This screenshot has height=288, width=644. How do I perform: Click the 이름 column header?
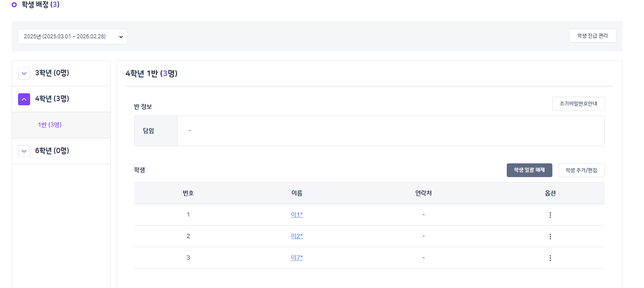point(297,193)
